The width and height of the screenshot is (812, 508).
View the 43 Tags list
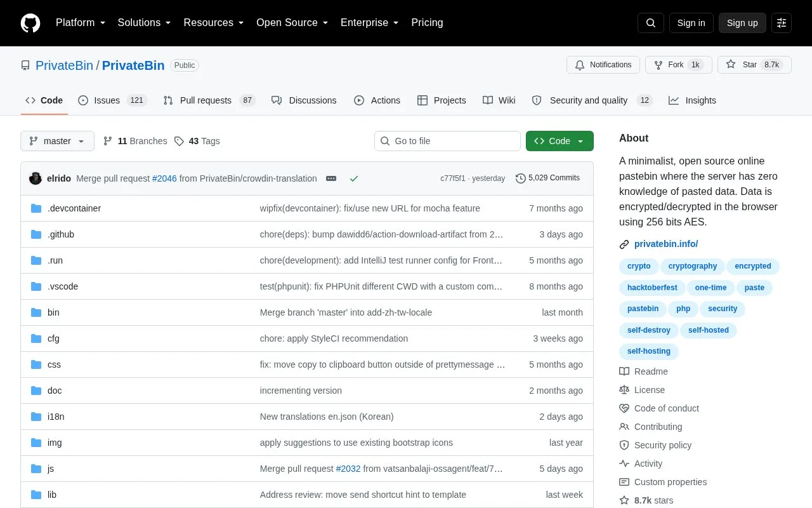point(197,141)
